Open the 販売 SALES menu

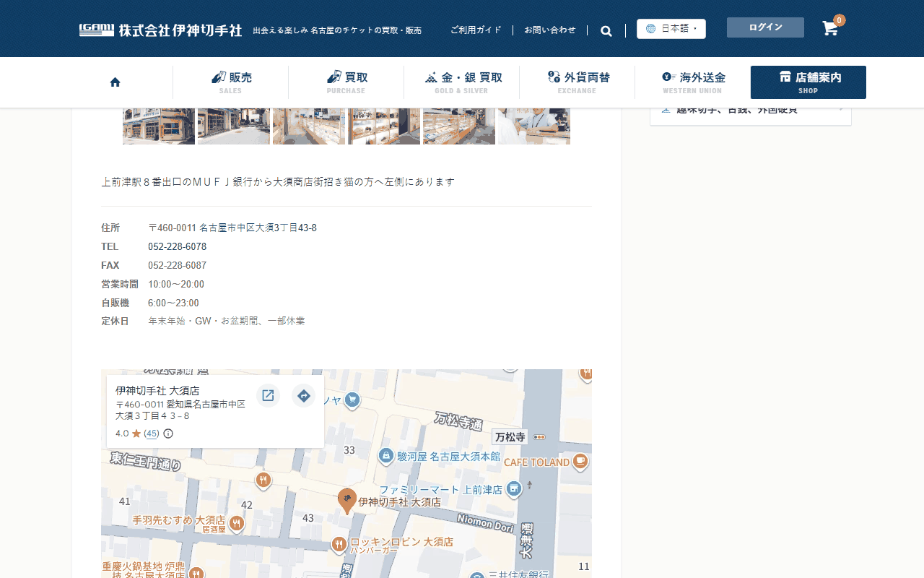231,82
